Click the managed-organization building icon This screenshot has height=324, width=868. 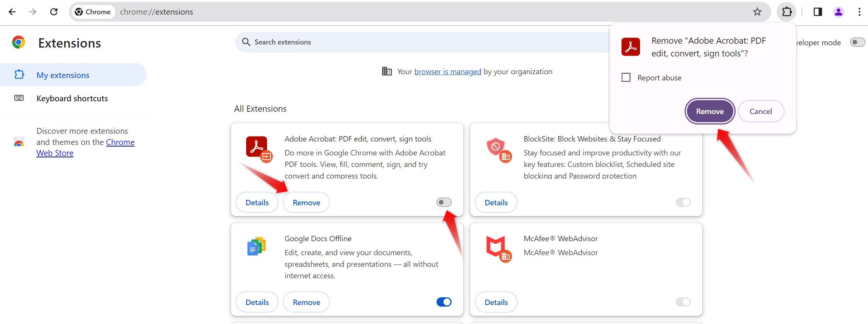tap(387, 71)
